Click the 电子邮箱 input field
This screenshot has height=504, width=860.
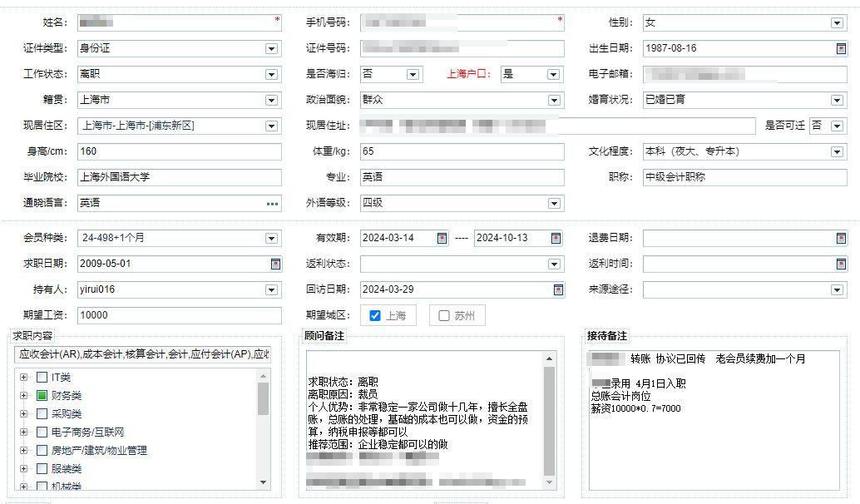(745, 74)
